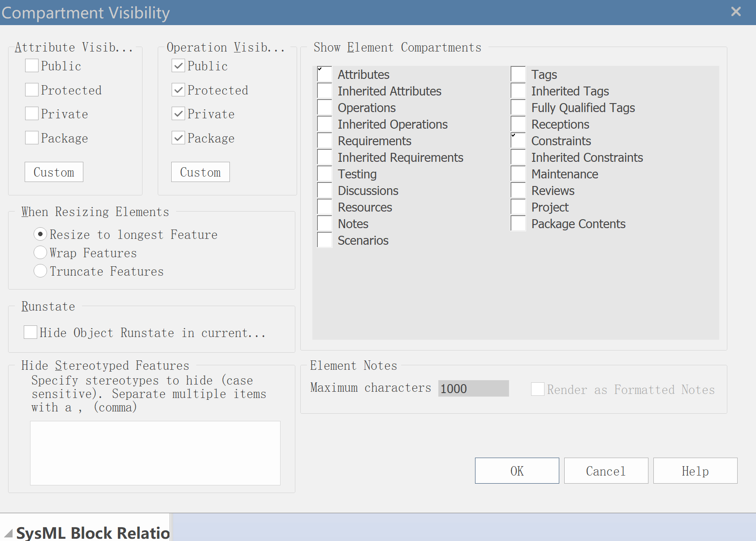This screenshot has width=756, height=541.
Task: Click Custom button under Attribute Visibility
Action: (54, 172)
